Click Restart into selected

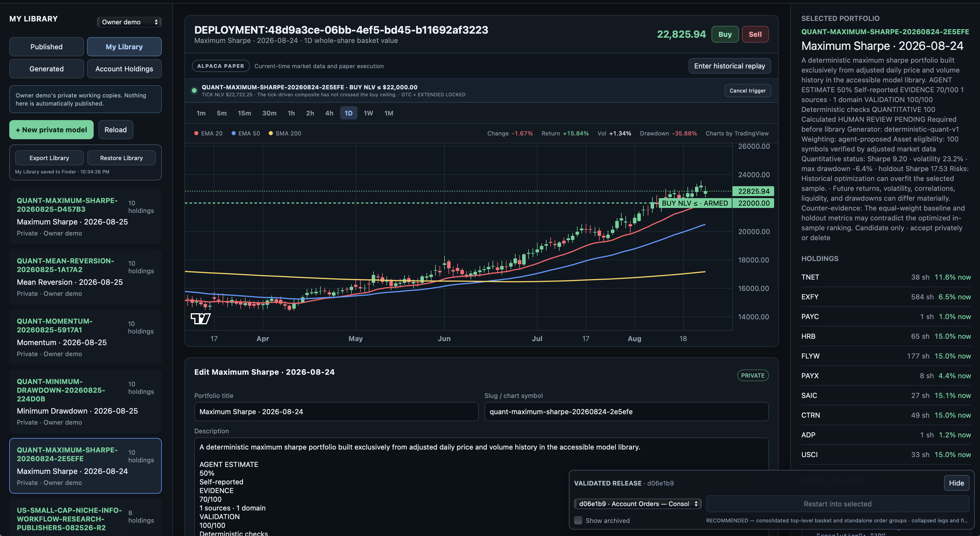(x=837, y=504)
